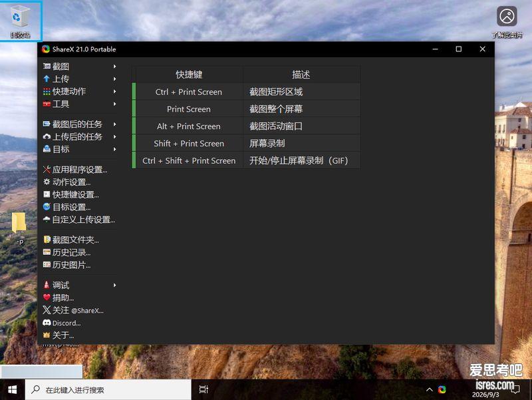
Task: Click the 历史图片 icon
Action: point(47,265)
